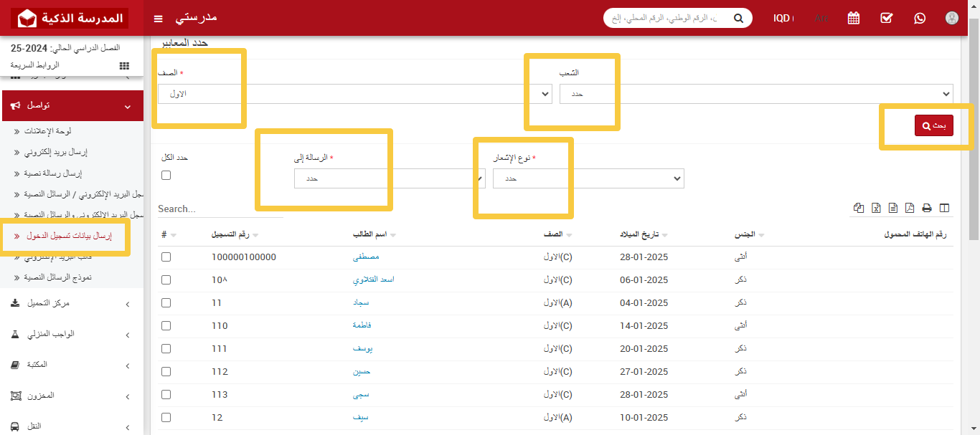This screenshot has width=980, height=435.
Task: Open column visibility icon above the table
Action: [x=945, y=208]
